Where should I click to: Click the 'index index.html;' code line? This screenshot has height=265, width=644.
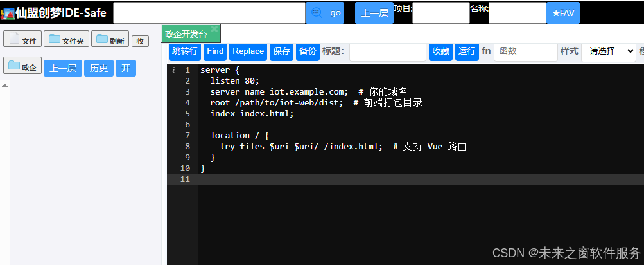point(252,114)
